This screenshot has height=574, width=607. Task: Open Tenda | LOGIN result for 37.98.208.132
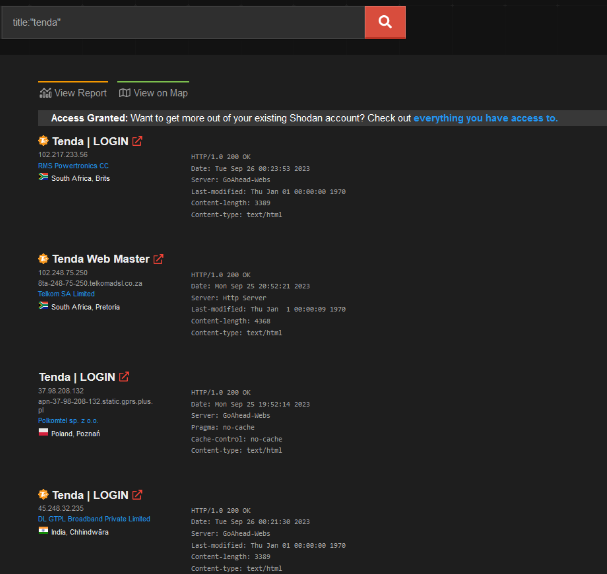click(77, 377)
